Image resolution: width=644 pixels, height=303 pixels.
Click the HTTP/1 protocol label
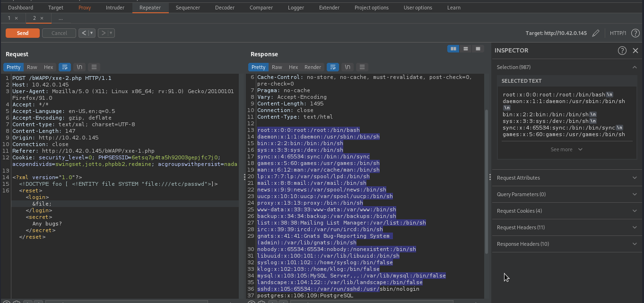tap(618, 33)
